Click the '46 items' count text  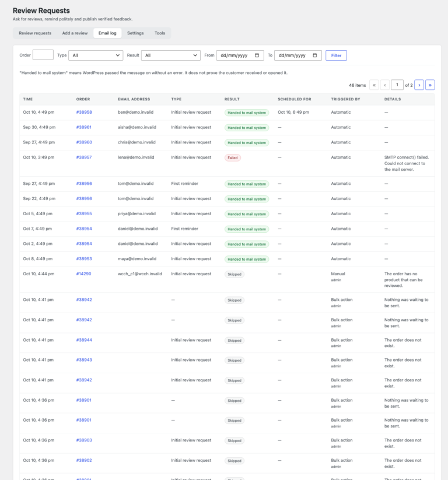tap(358, 85)
